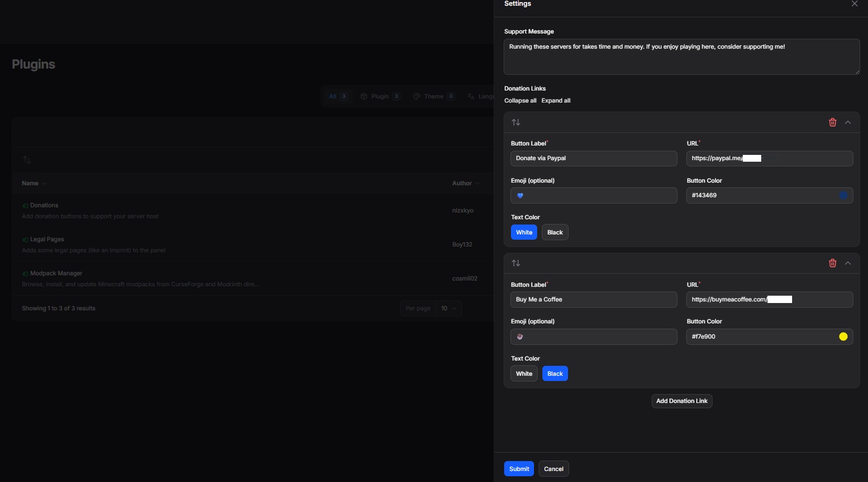Delete the Buy Me a Coffee donation link
This screenshot has width=868, height=482.
point(832,263)
